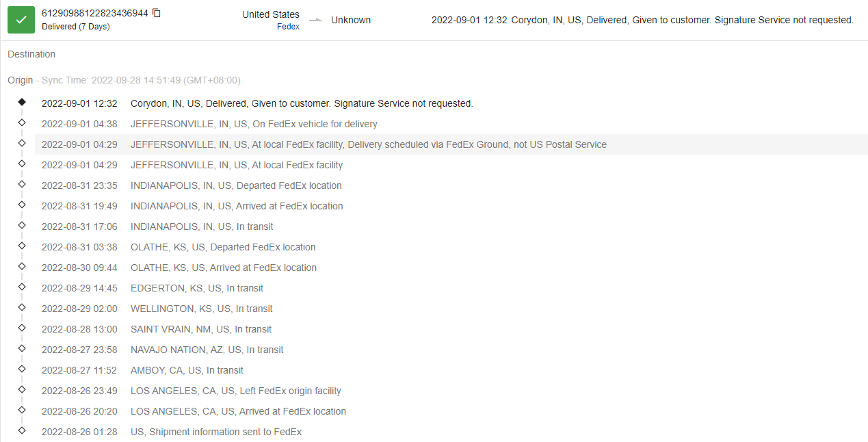This screenshot has height=442, width=868.
Task: Click marker beside Indianapolis Departed FedEx location
Action: 22,184
